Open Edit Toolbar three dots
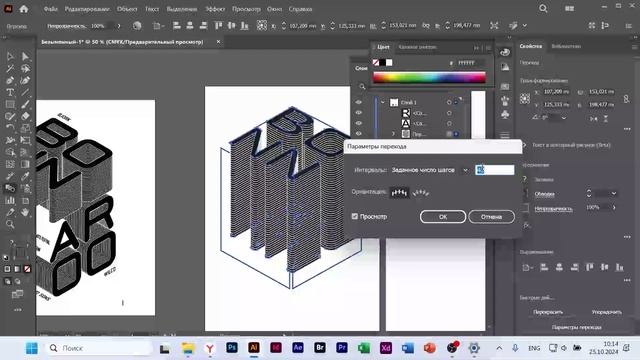640x360 pixels. [18, 310]
